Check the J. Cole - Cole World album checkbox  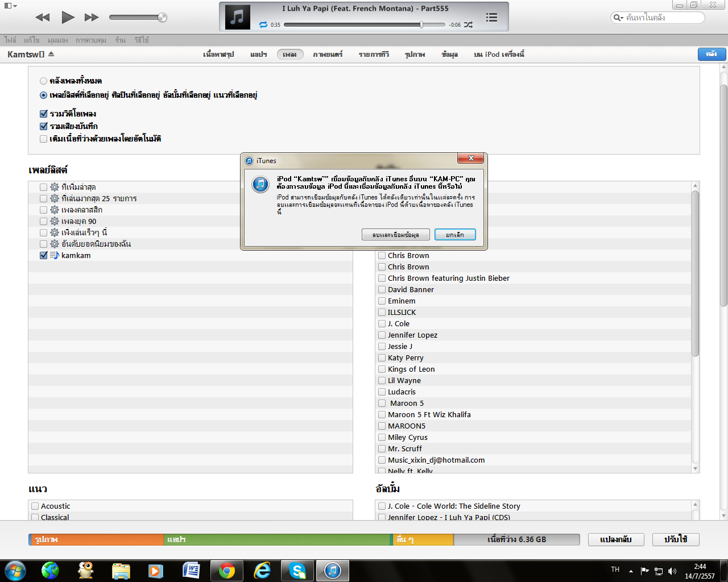click(382, 506)
